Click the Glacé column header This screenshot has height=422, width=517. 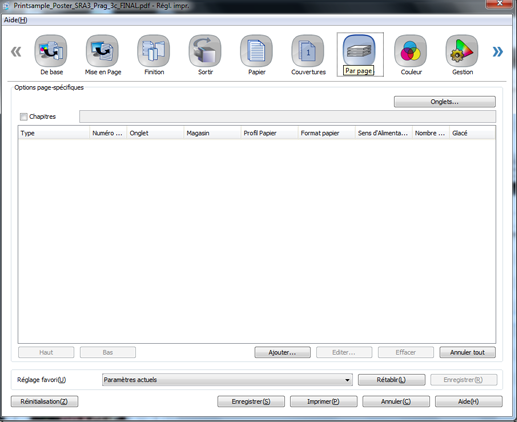[472, 133]
